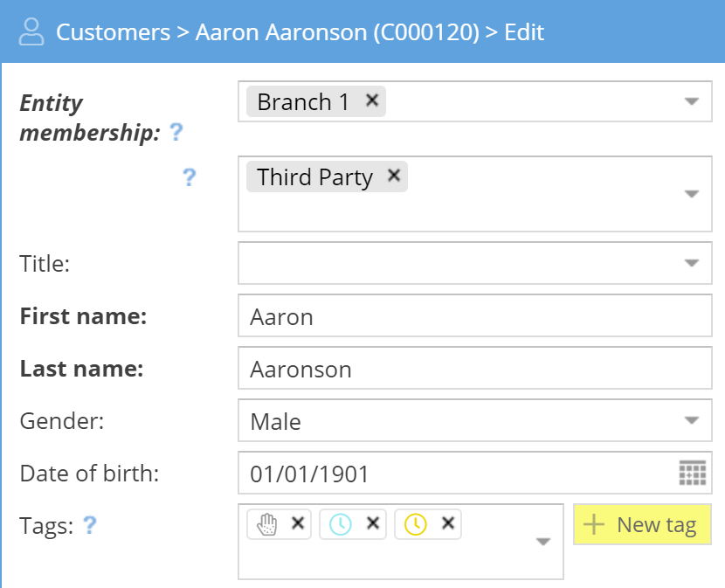This screenshot has height=588, width=725.
Task: Go to Customers in the breadcrumb
Action: pyautogui.click(x=113, y=32)
